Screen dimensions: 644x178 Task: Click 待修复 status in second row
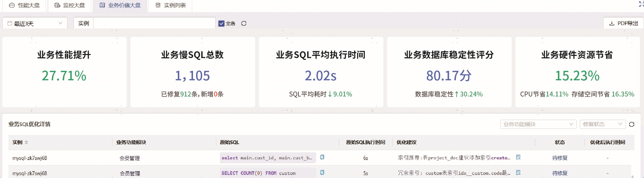pos(560,173)
